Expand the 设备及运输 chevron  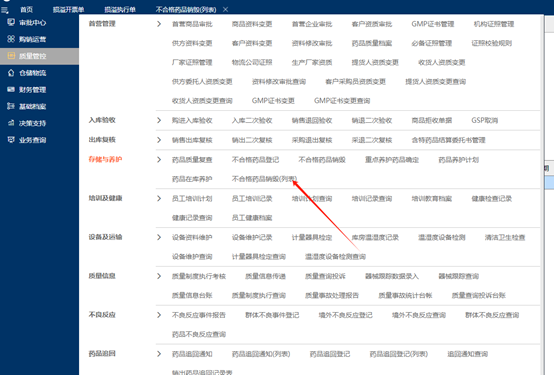[x=159, y=238]
